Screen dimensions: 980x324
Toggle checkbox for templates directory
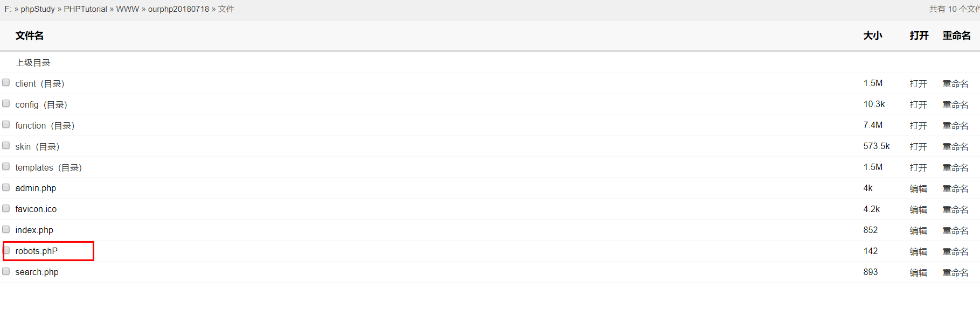point(6,166)
